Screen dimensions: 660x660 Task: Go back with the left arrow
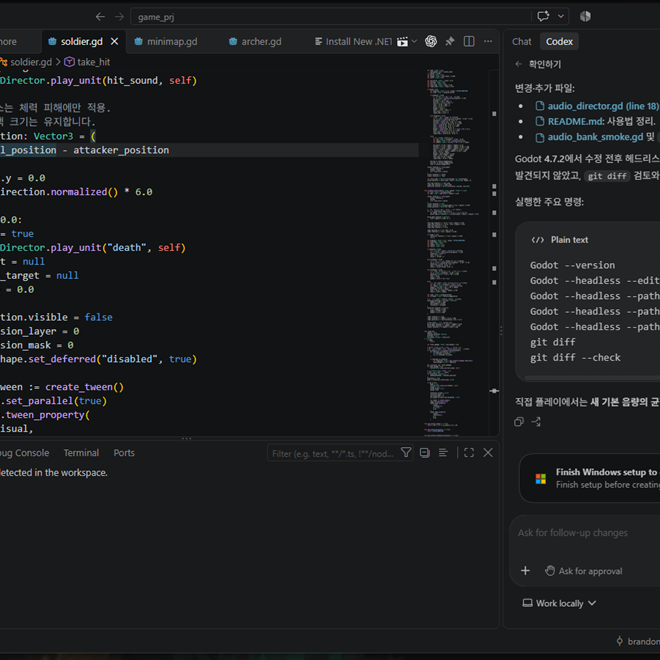(100, 16)
